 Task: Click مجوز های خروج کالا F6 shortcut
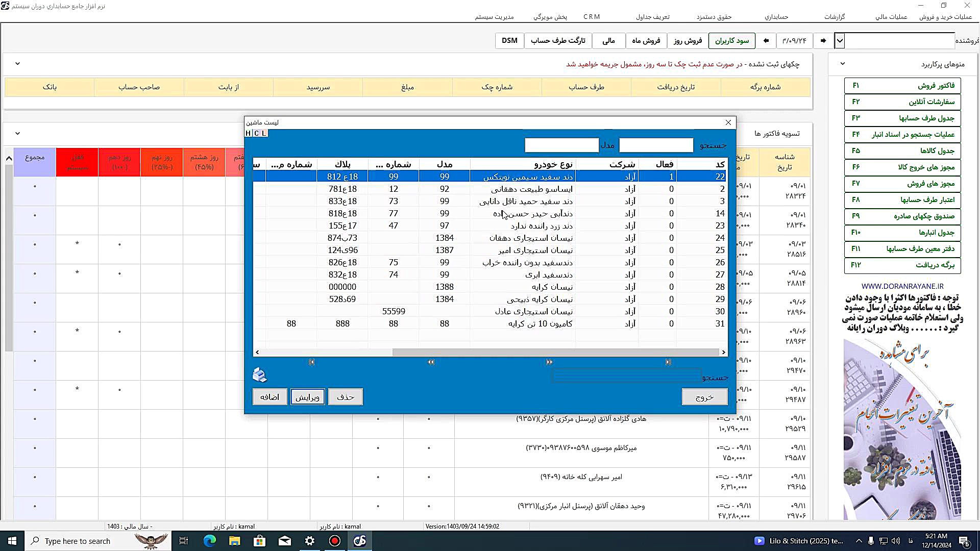pos(902,167)
